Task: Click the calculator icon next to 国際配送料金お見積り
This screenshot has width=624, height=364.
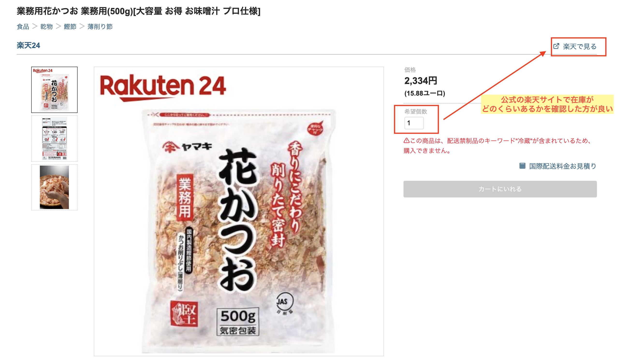Action: [x=522, y=166]
